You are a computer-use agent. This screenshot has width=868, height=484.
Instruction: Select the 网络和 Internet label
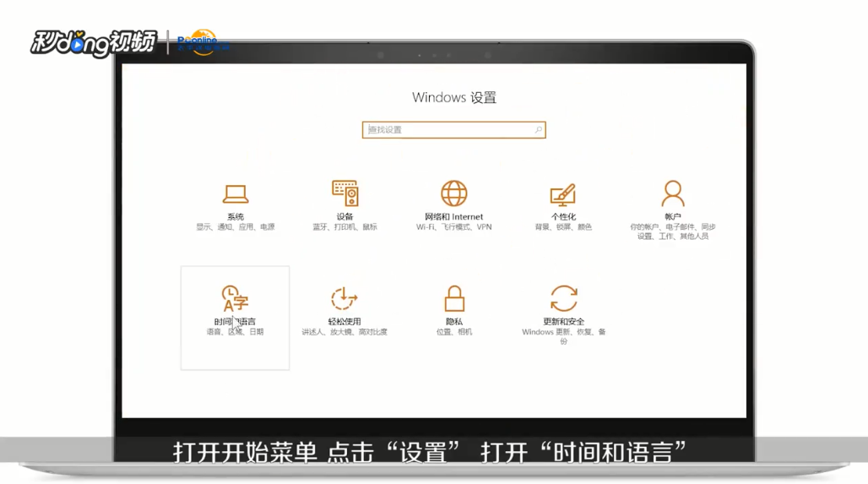coord(454,216)
